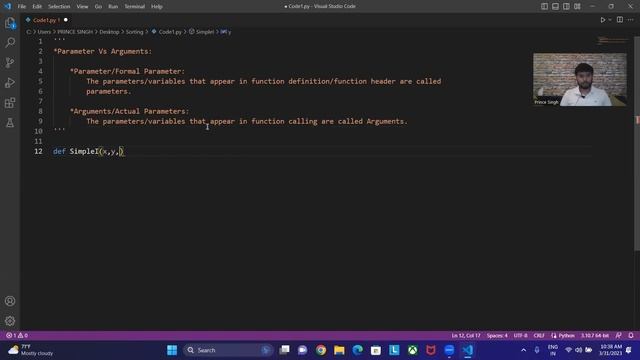Open File Explorer from taskbar

339,350
